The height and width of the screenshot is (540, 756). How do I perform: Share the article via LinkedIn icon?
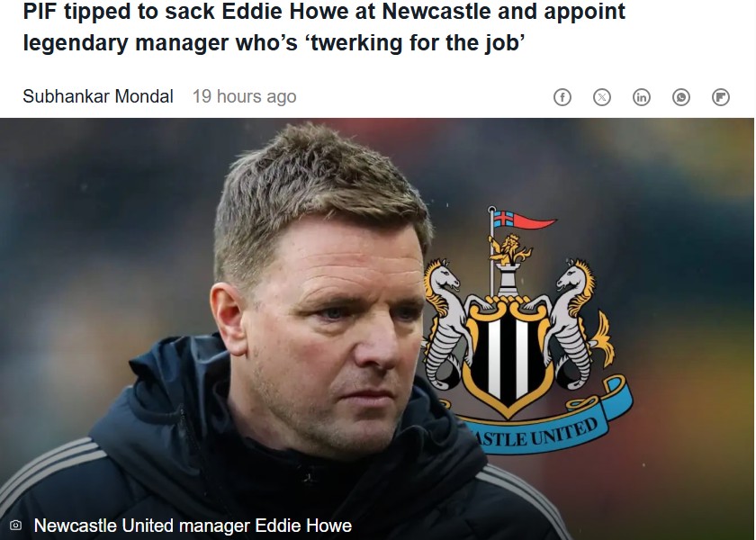(x=641, y=97)
